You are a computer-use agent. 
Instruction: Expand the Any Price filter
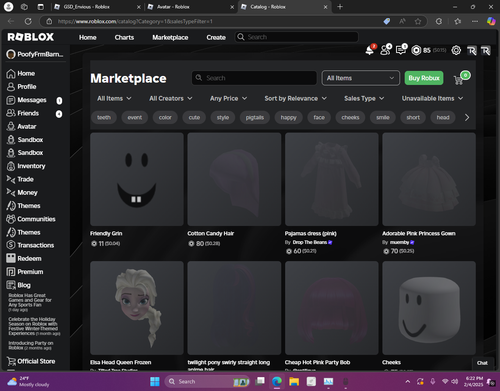(228, 98)
